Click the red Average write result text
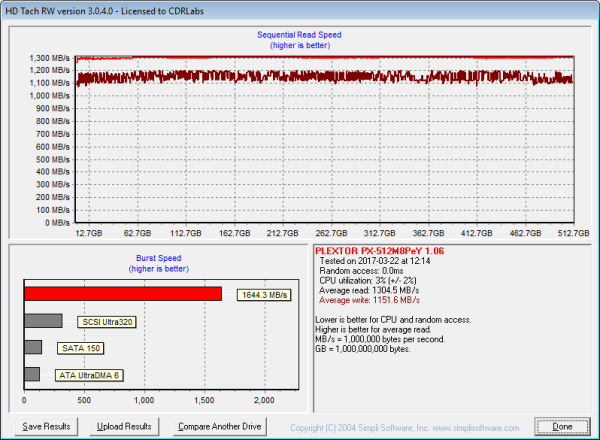The height and width of the screenshot is (440, 600). pos(376,300)
